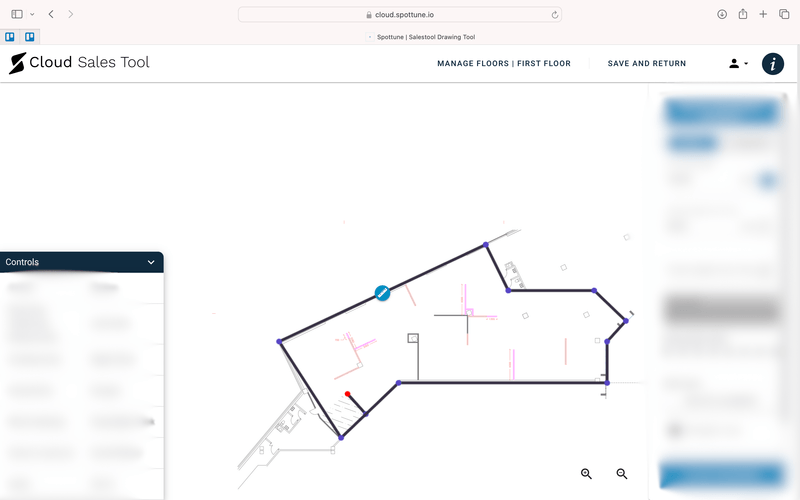800x500 pixels.
Task: Switch to the first pinned Trello tab
Action: 10,37
